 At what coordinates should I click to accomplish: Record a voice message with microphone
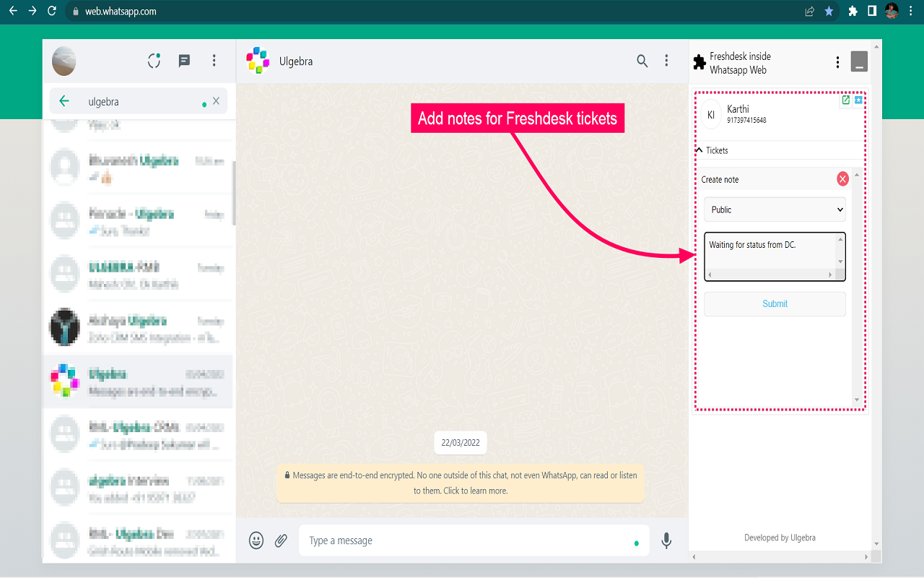(x=666, y=540)
